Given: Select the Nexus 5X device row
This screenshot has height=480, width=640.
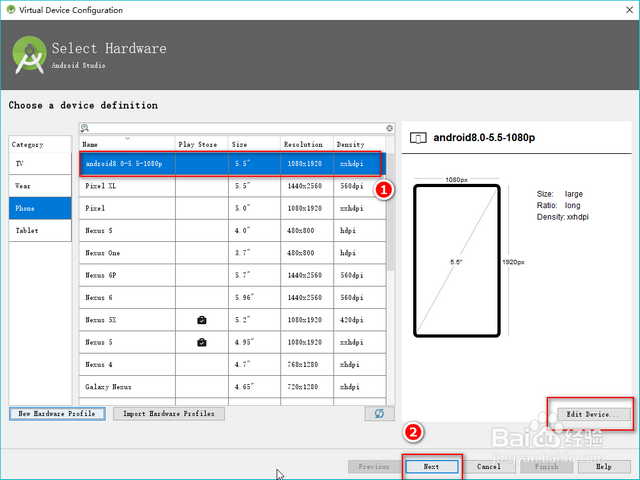Looking at the screenshot, I should (232, 320).
